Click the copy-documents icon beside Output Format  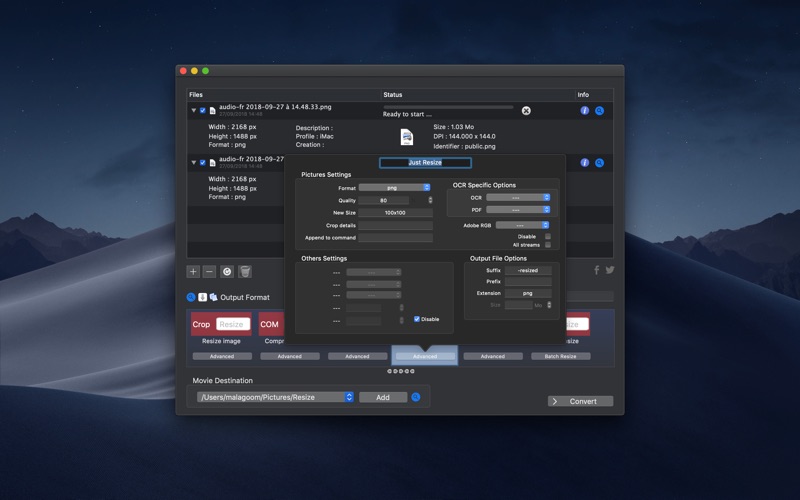tap(213, 297)
